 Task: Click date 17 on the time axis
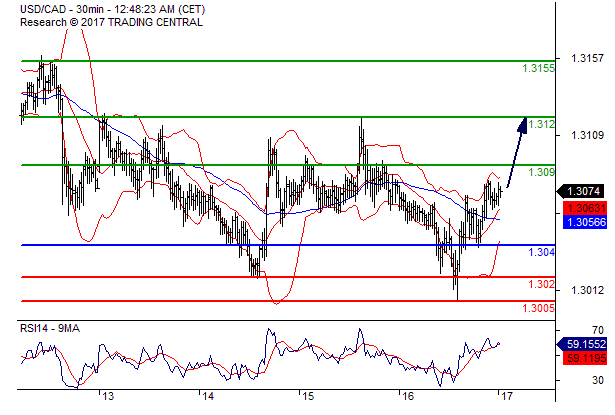507,397
